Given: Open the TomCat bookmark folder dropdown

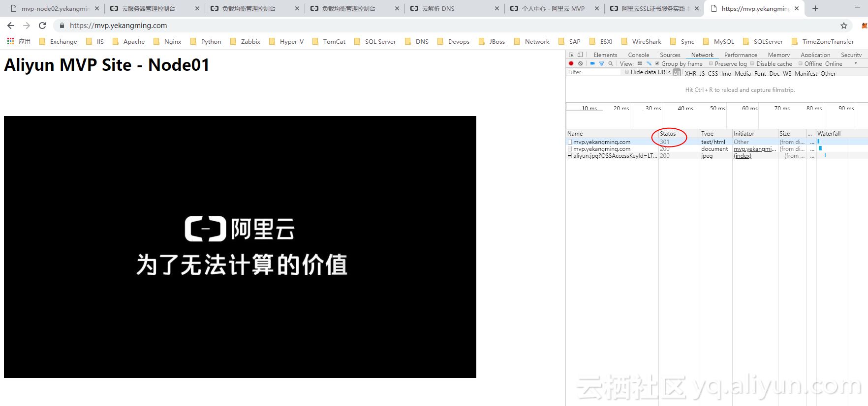Looking at the screenshot, I should coord(329,41).
